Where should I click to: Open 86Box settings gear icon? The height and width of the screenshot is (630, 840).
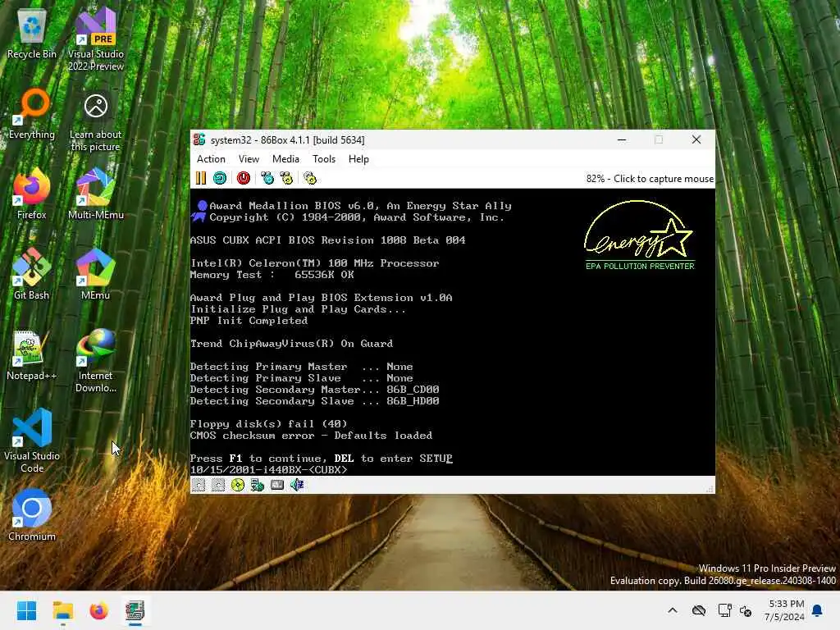point(309,178)
